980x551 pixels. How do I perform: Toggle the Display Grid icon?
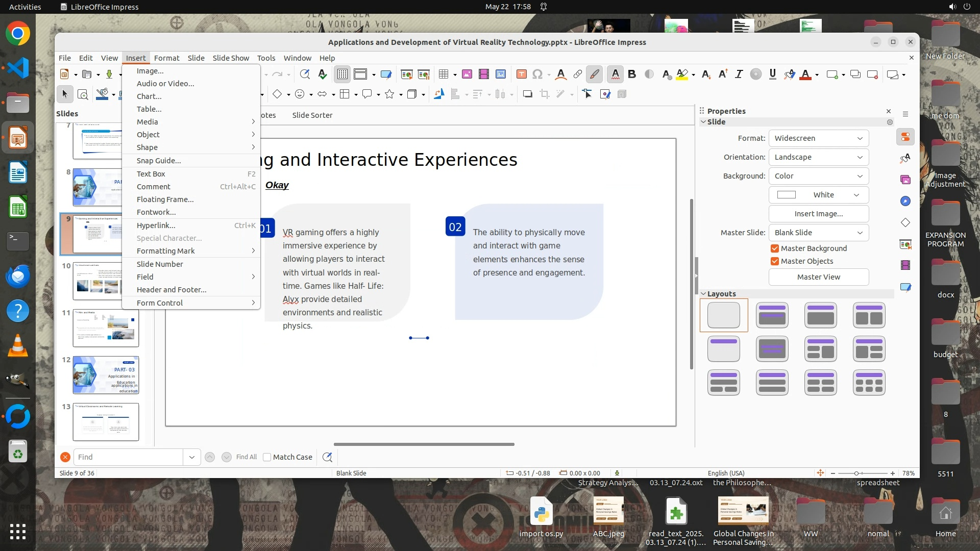tap(342, 74)
